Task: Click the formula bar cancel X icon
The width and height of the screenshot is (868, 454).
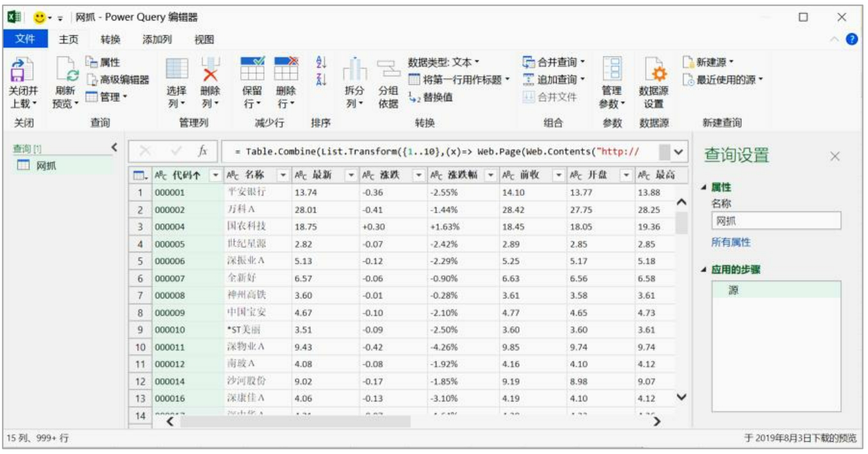Action: click(x=145, y=151)
